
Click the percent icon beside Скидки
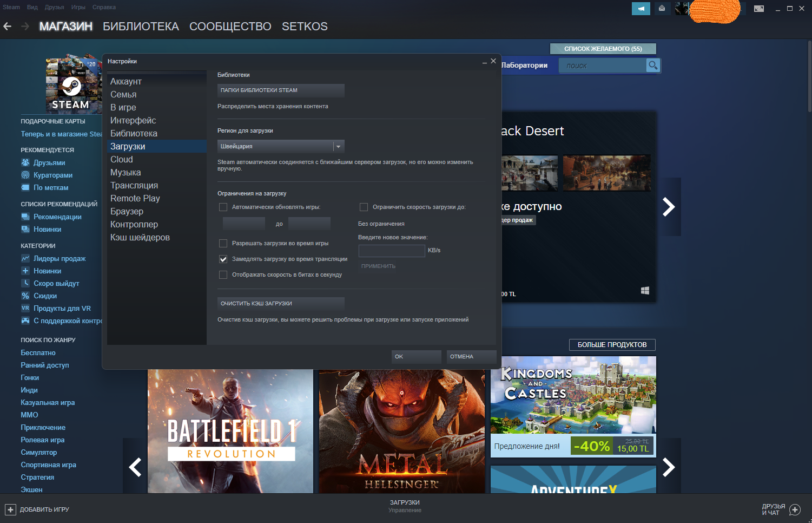point(25,296)
